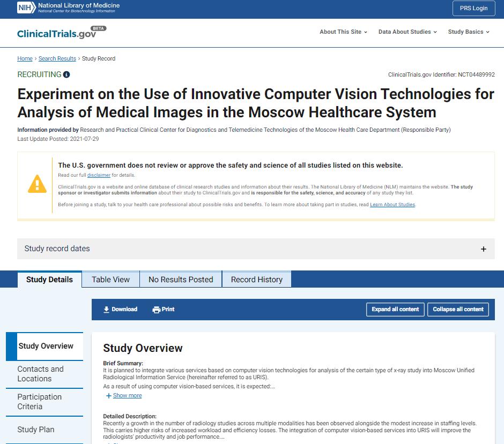This screenshot has width=504, height=444.
Task: Switch to the Table View tab
Action: pyautogui.click(x=110, y=279)
